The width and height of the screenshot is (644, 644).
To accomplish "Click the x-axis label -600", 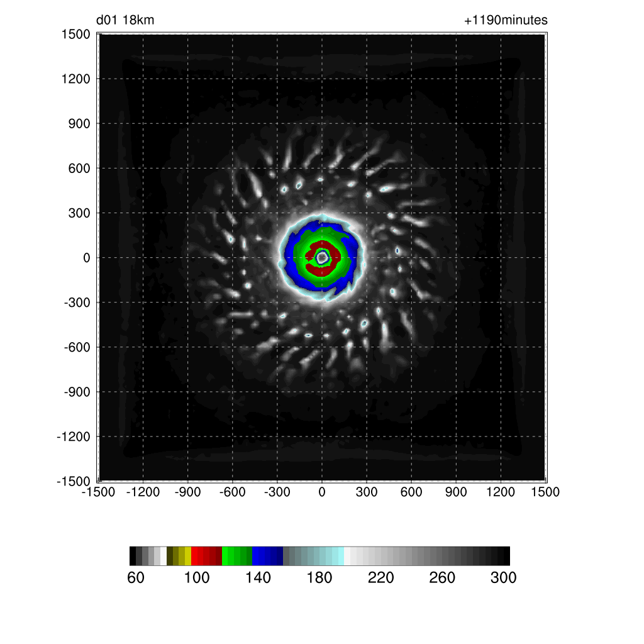I will pyautogui.click(x=233, y=492).
